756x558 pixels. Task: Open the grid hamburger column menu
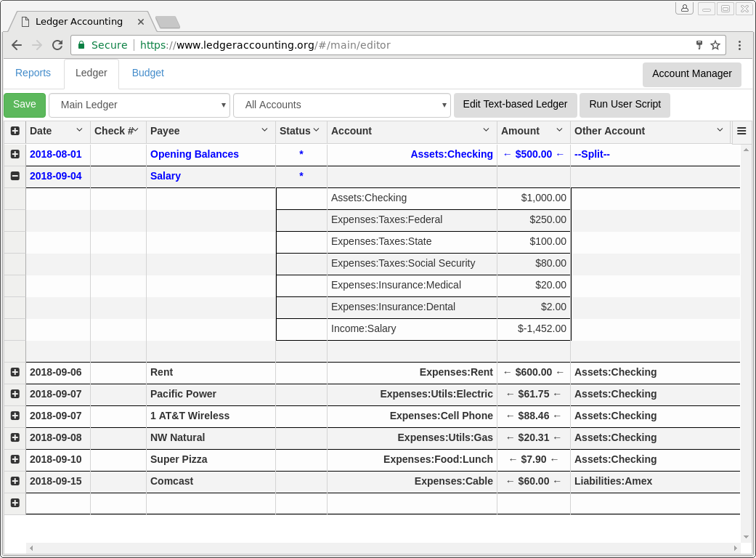pyautogui.click(x=741, y=132)
